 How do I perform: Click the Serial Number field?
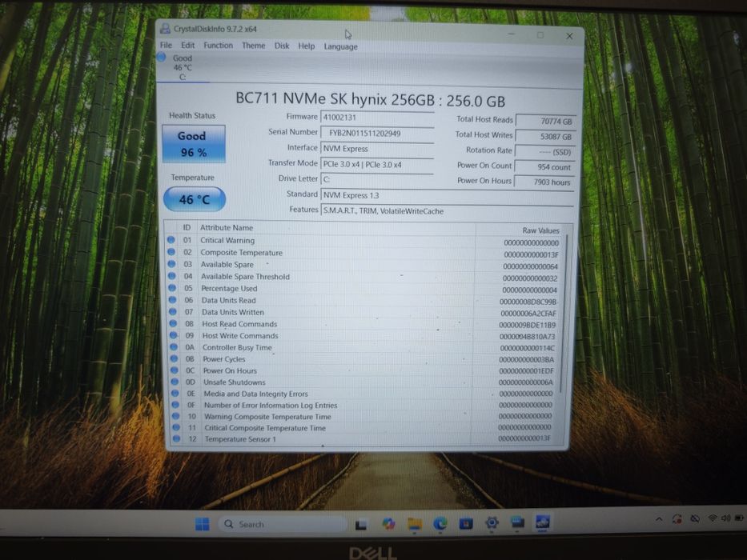tap(377, 134)
